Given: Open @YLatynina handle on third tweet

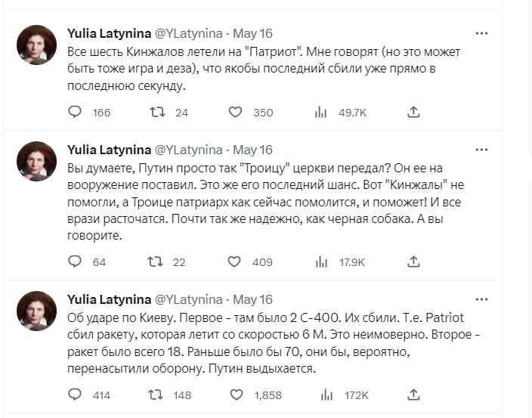Looking at the screenshot, I should point(188,299).
